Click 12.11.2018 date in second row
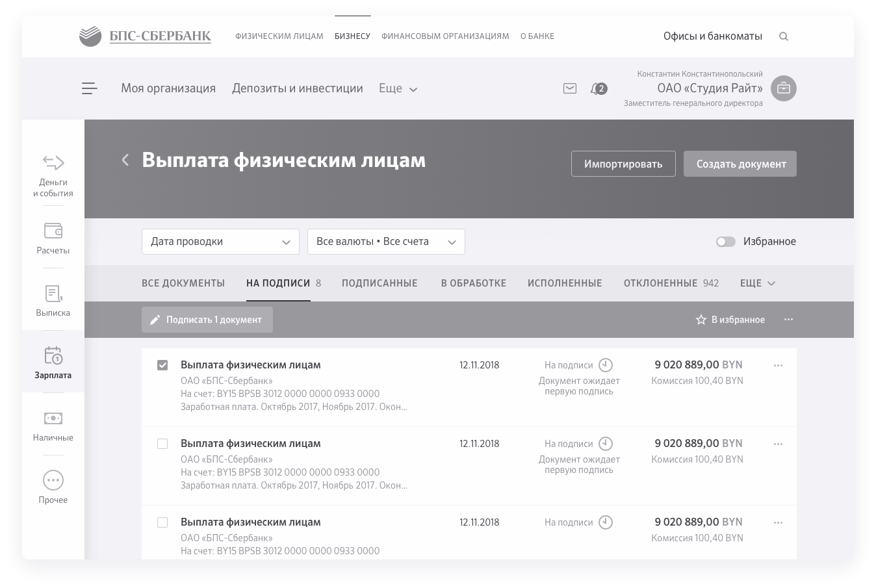Screen dimensions: 876x588 [x=480, y=444]
